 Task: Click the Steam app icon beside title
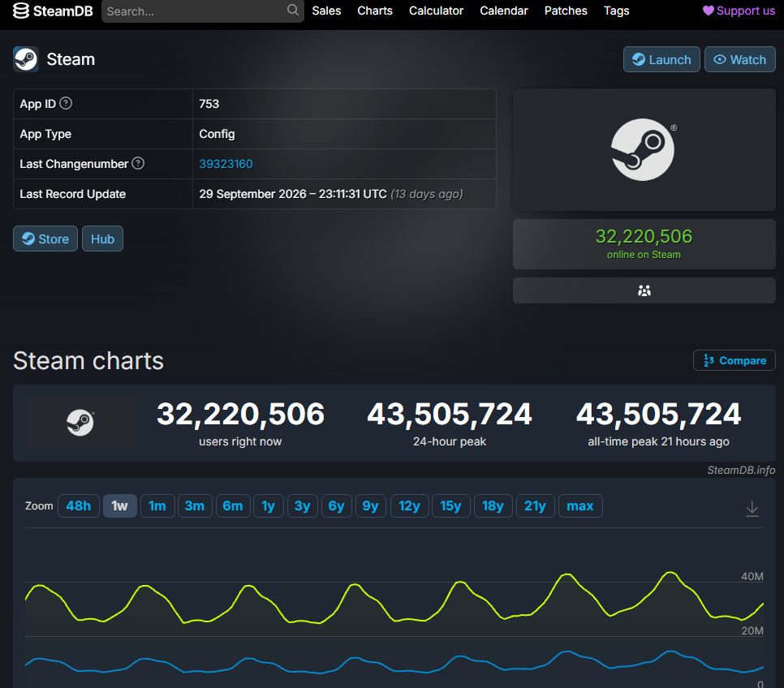click(25, 59)
